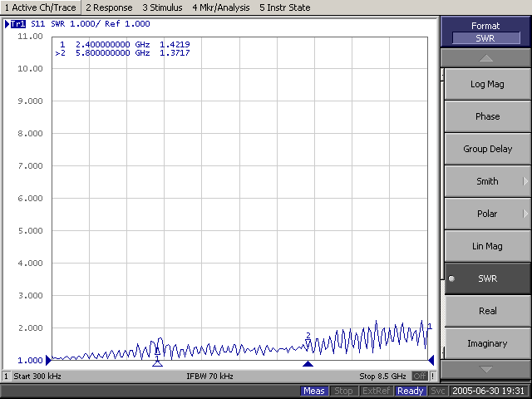Click the exclamation warning indicator
The width and height of the screenshot is (532, 399).
(432, 377)
